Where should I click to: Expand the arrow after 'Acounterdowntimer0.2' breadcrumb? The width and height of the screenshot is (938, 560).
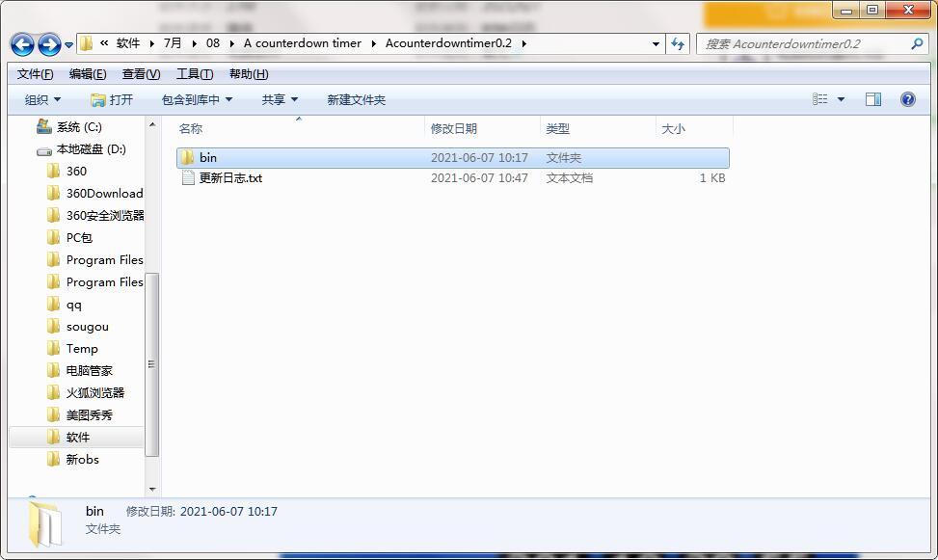pos(524,43)
